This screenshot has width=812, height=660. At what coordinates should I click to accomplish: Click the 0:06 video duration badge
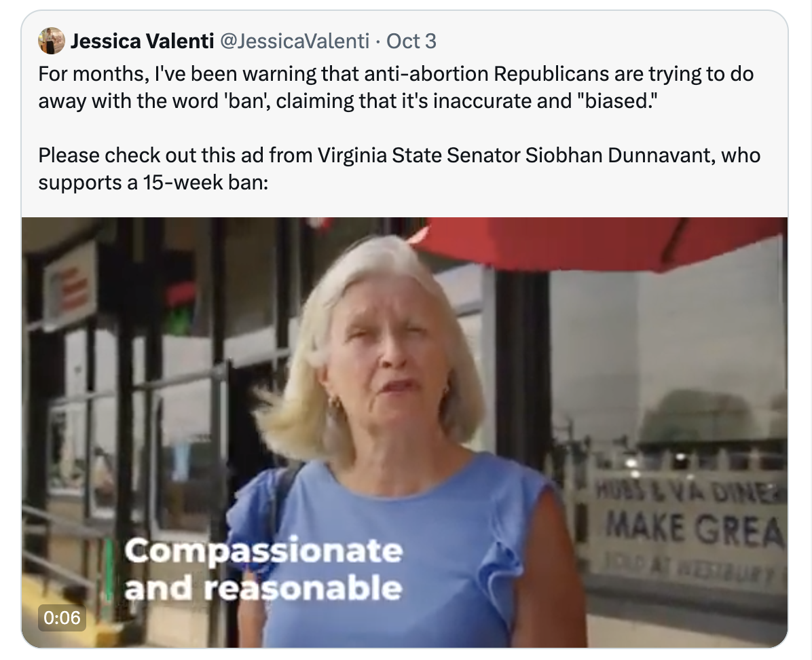point(62,618)
